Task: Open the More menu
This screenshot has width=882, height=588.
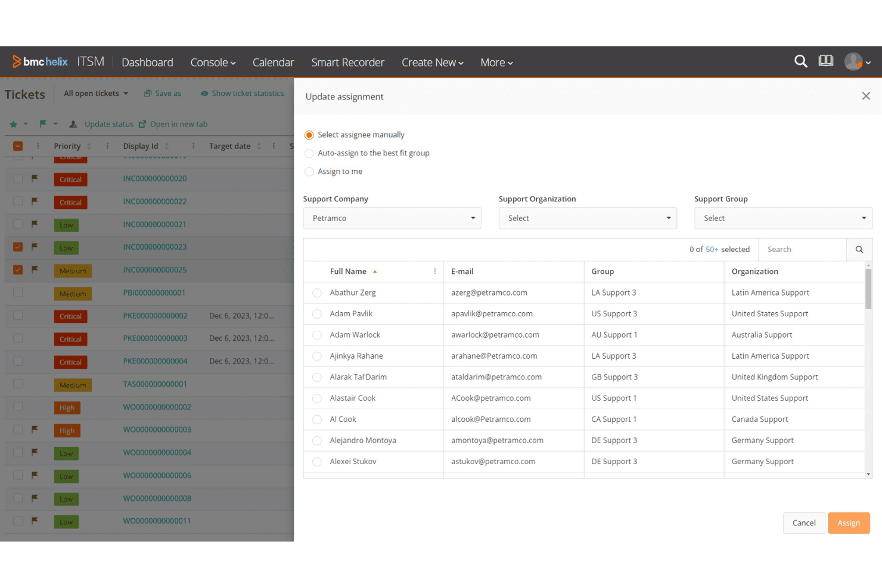Action: [496, 63]
